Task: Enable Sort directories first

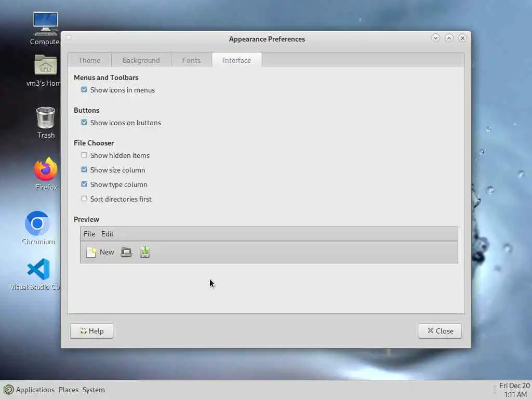Action: click(84, 199)
